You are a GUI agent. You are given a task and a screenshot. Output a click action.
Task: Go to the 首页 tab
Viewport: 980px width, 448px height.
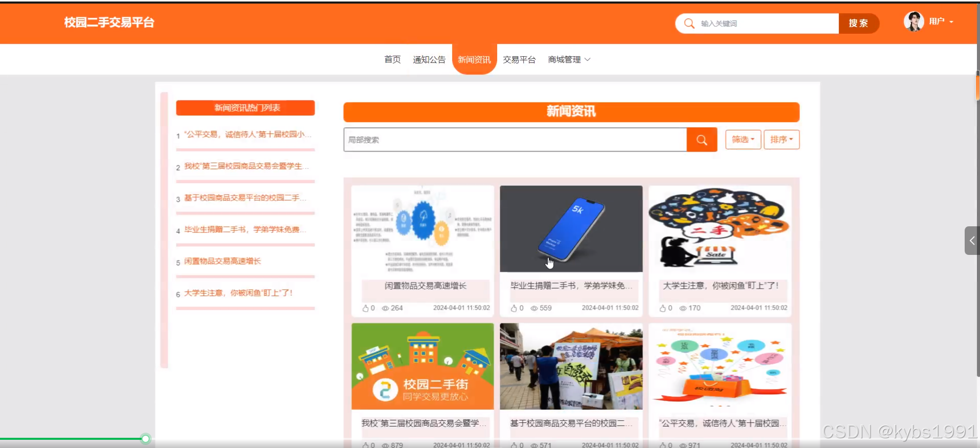point(392,60)
